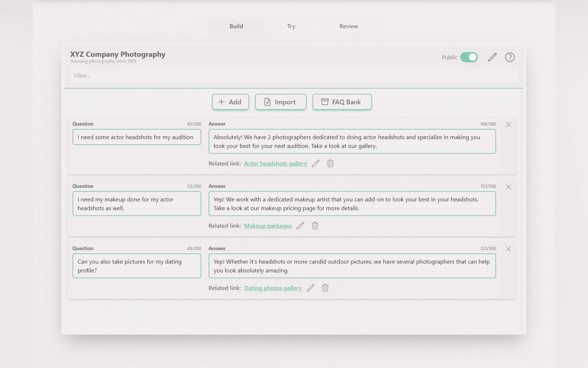Switch to the Try tab

[x=291, y=26]
